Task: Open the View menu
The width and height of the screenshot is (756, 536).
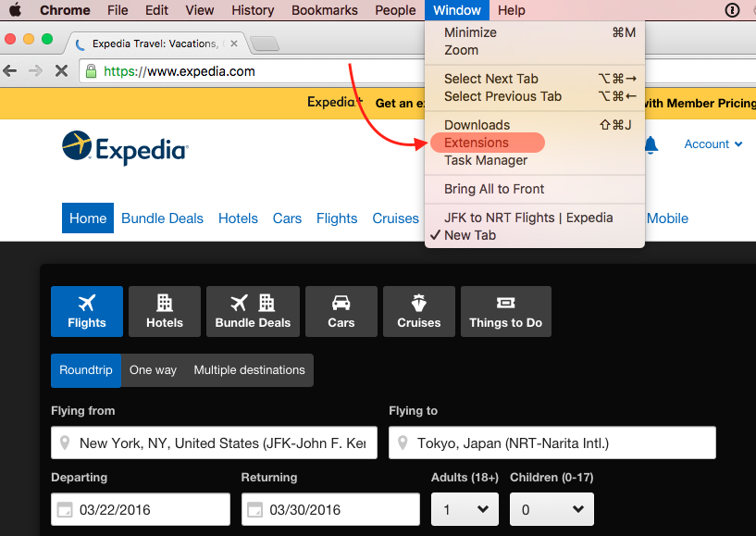Action: 200,10
